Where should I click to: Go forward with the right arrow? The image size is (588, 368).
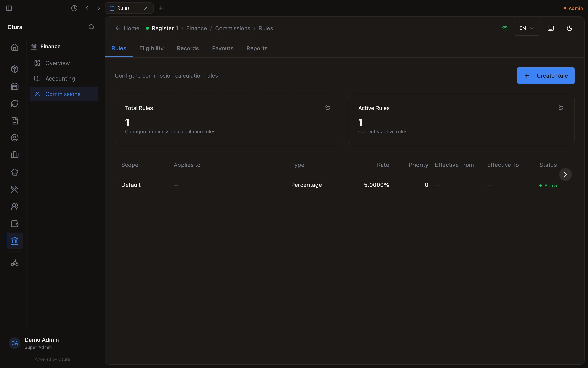pos(99,8)
